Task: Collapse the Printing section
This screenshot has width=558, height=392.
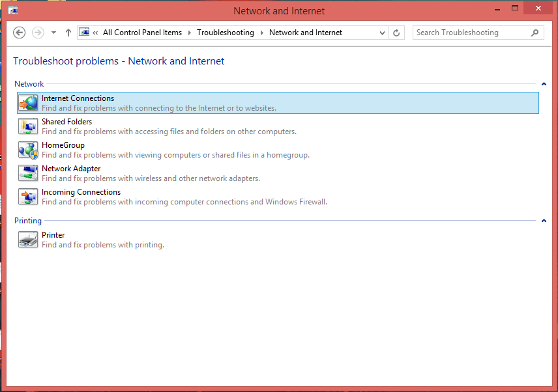Action: (x=544, y=221)
